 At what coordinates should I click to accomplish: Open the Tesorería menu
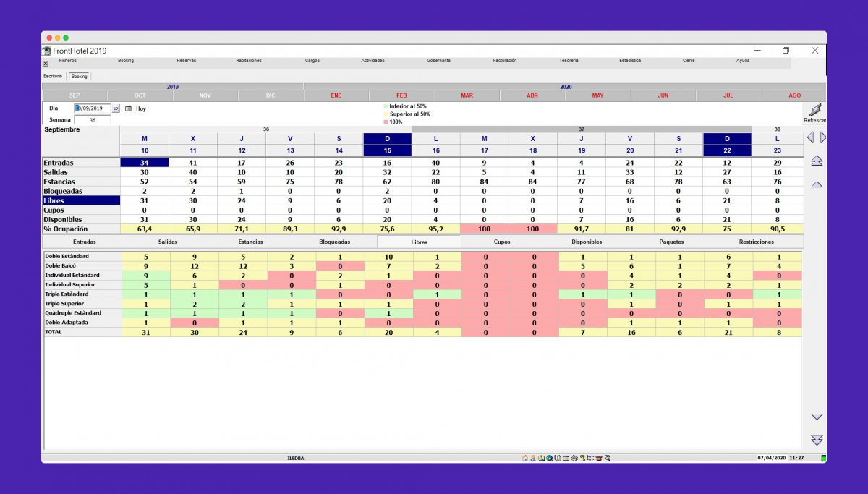pos(569,61)
